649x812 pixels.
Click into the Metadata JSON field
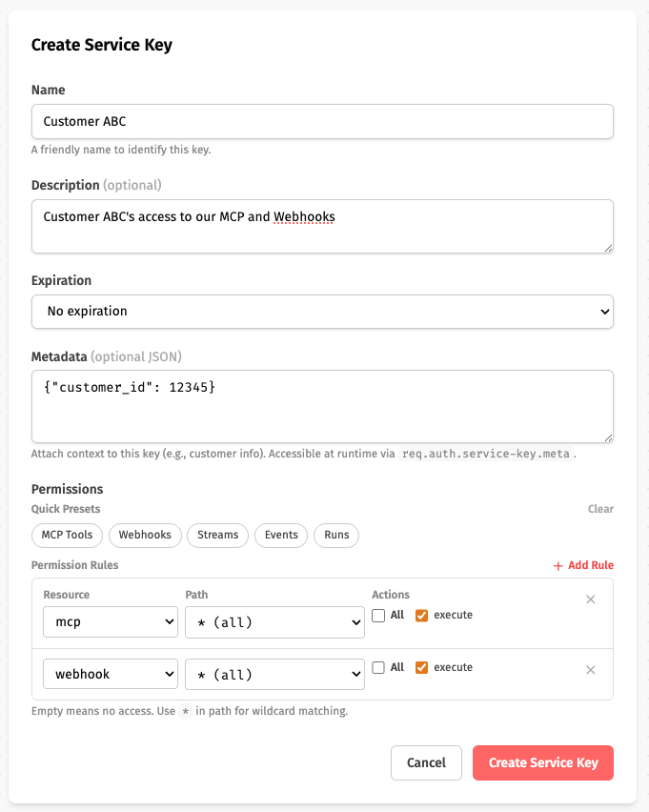pos(322,406)
